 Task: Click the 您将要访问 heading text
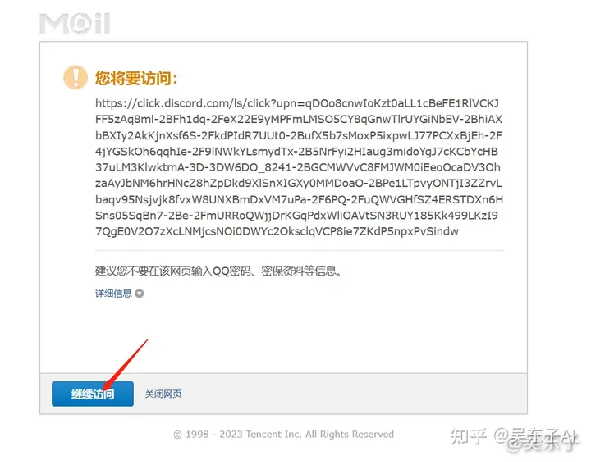click(x=136, y=78)
